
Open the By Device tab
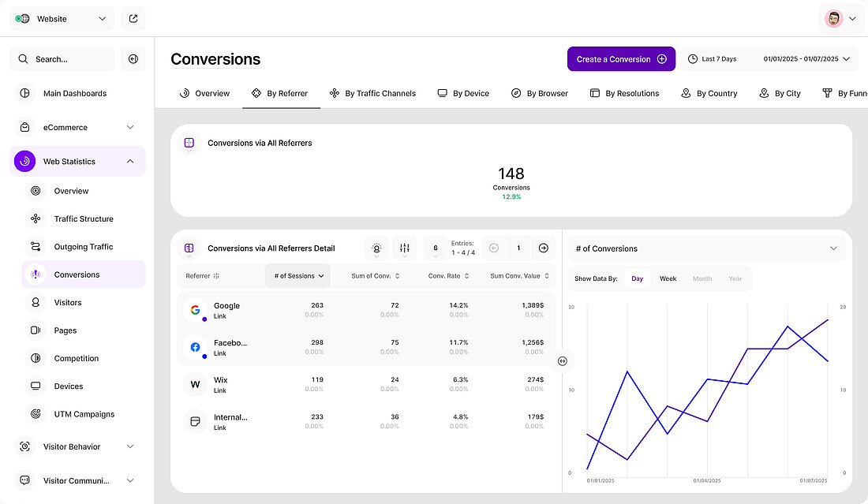(463, 93)
